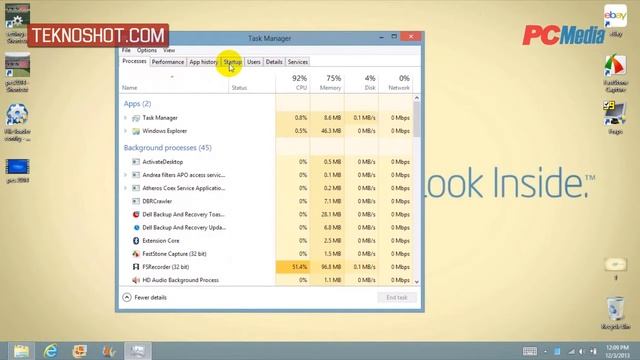Open File Explorer from the taskbar
The image size is (640, 360).
21,351
